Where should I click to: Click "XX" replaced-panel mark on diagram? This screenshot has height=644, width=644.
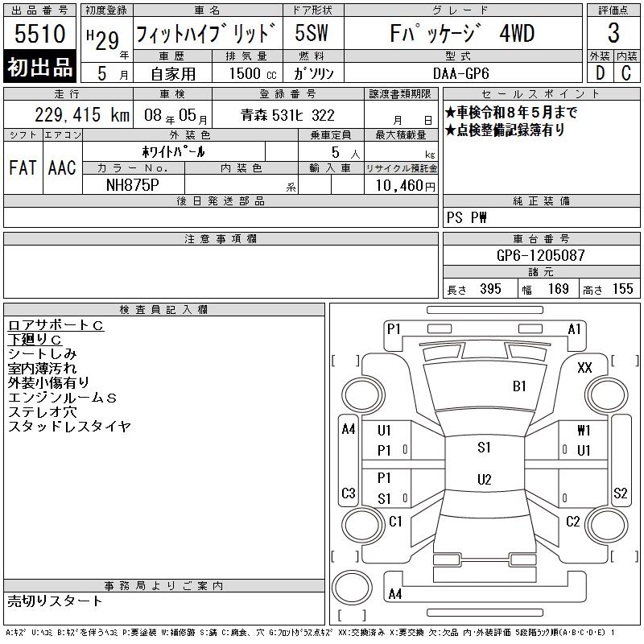pos(584,368)
